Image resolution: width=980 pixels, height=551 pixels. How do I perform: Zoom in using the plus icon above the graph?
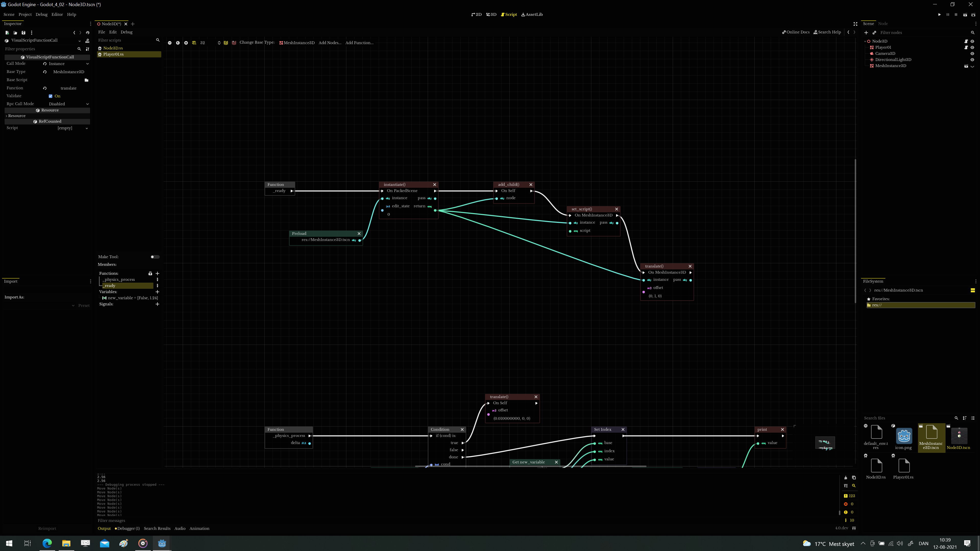point(186,43)
